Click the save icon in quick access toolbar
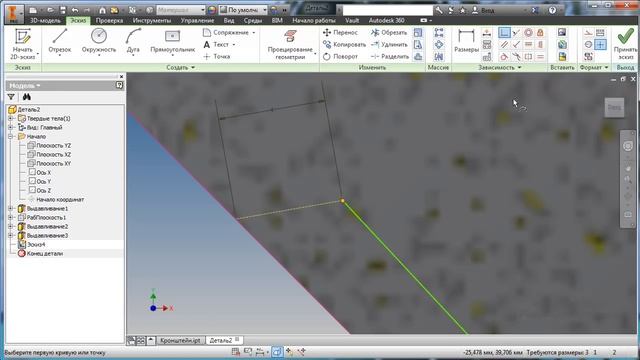Viewport: 640px width, 360px height. coord(62,10)
